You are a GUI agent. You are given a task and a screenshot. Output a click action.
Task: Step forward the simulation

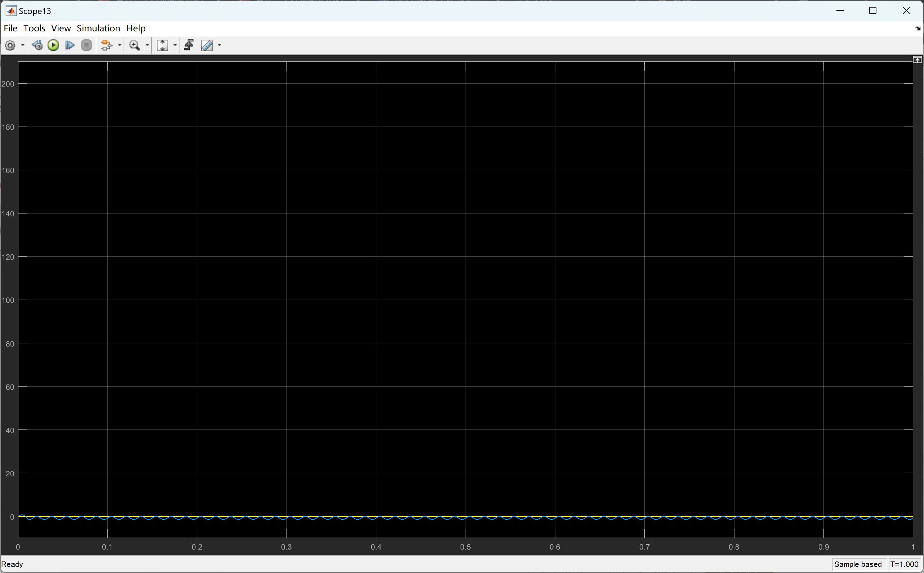pyautogui.click(x=70, y=45)
